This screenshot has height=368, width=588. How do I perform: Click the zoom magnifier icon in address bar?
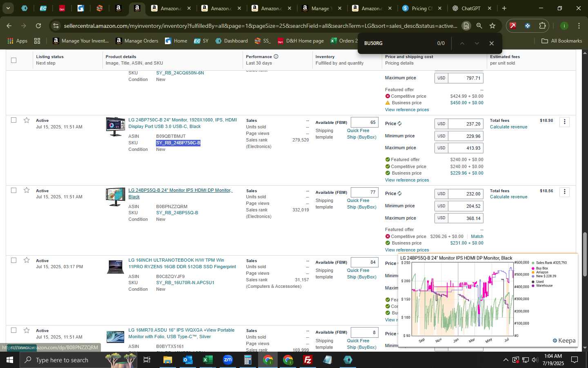[479, 26]
